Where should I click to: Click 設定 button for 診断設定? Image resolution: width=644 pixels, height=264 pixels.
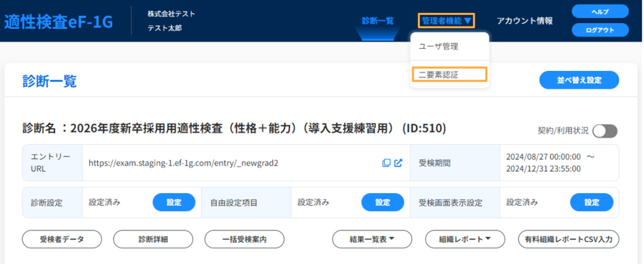(x=174, y=202)
